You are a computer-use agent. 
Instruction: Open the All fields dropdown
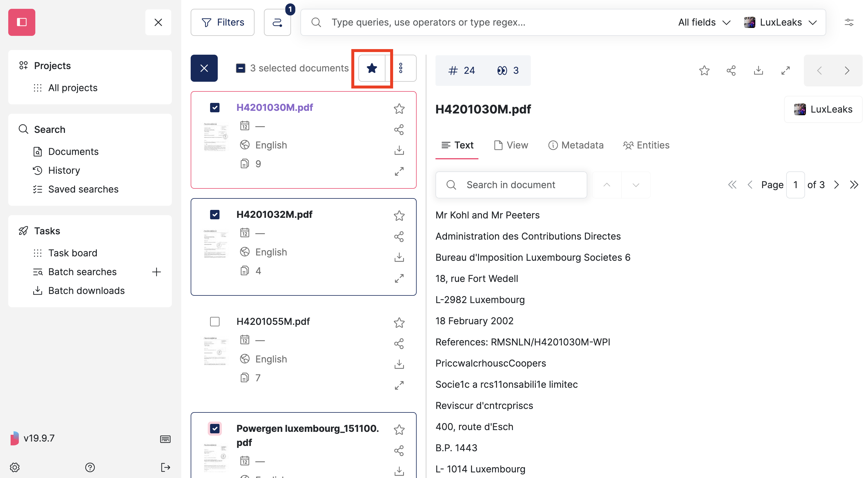704,23
